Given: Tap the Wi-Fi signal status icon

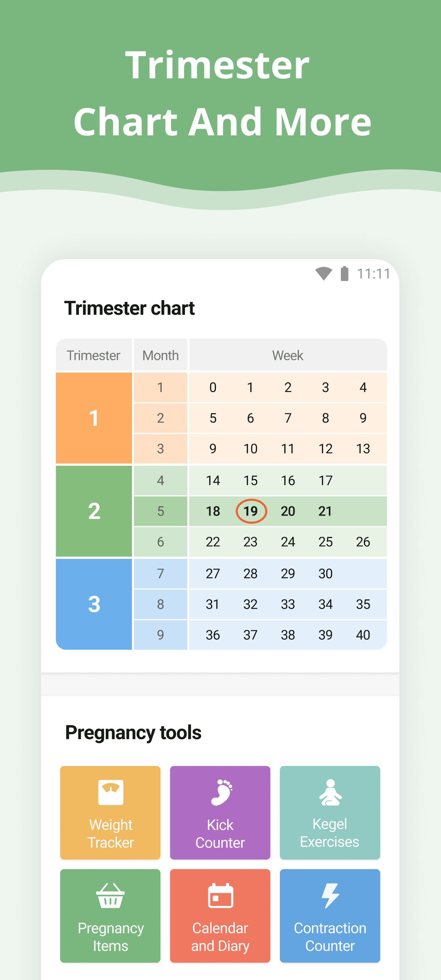Looking at the screenshot, I should pyautogui.click(x=323, y=273).
